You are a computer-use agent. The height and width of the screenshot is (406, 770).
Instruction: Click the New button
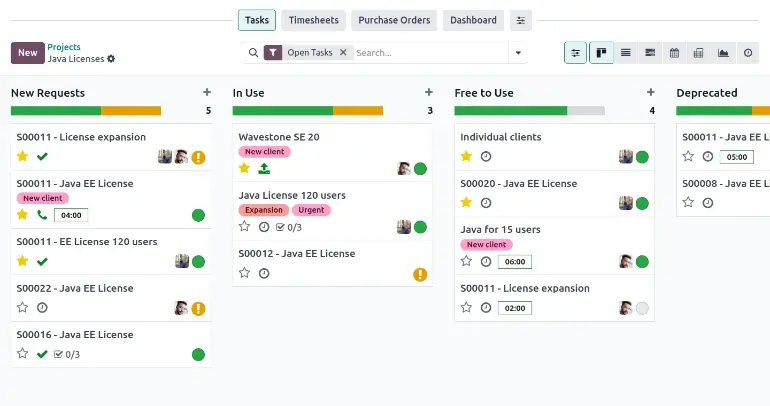(27, 53)
